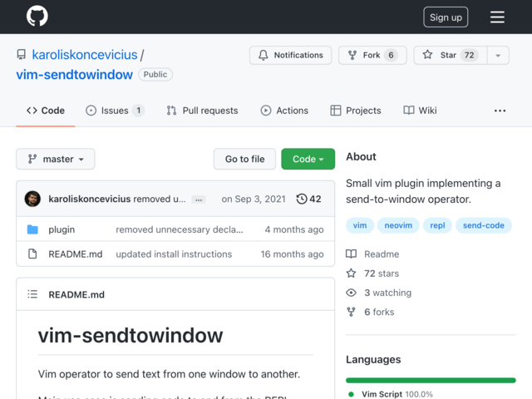
Task: Expand the green Code clone dropdown
Action: tap(308, 159)
